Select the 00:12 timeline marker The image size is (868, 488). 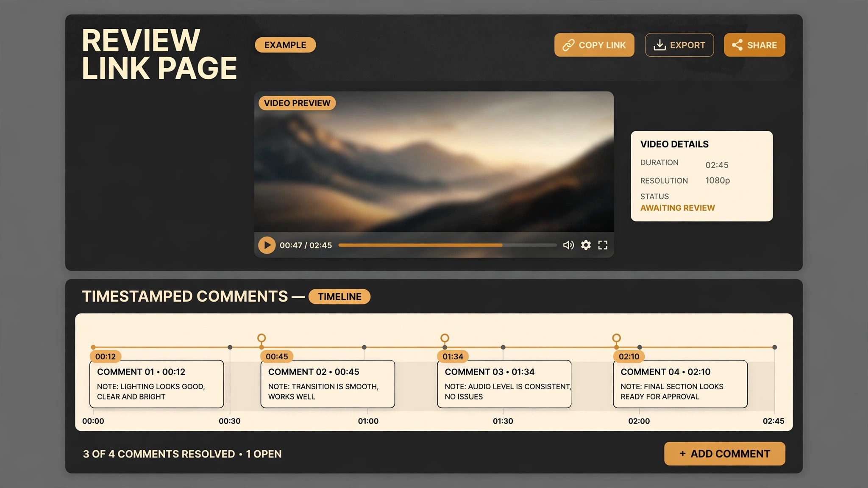click(106, 357)
